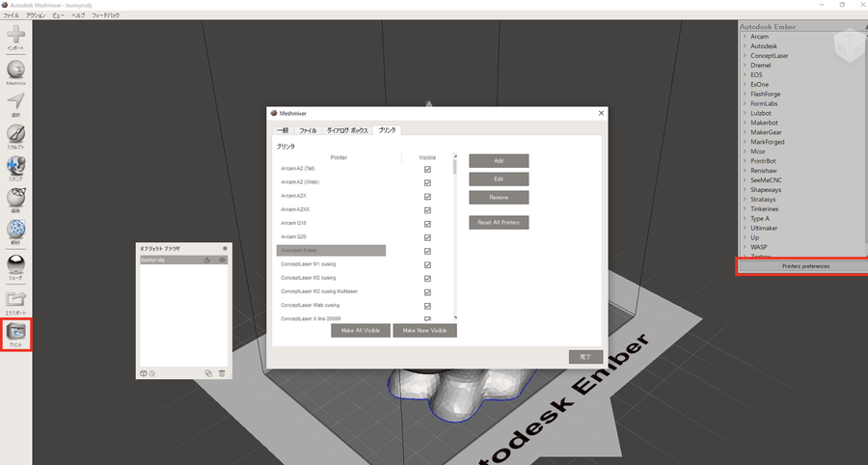This screenshot has height=465, width=868.
Task: Click the duplicate icon in Object Browser
Action: pyautogui.click(x=208, y=373)
